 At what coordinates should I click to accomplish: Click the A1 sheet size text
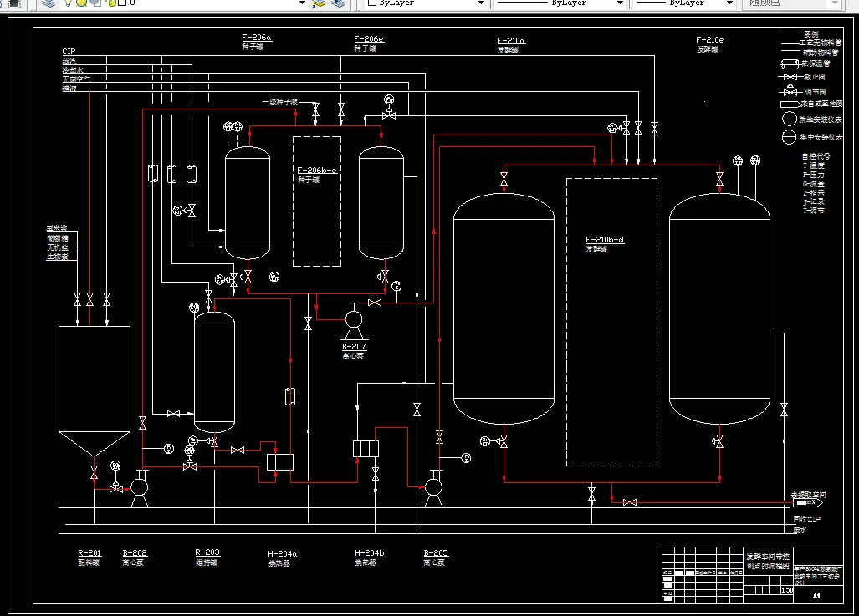pyautogui.click(x=816, y=596)
